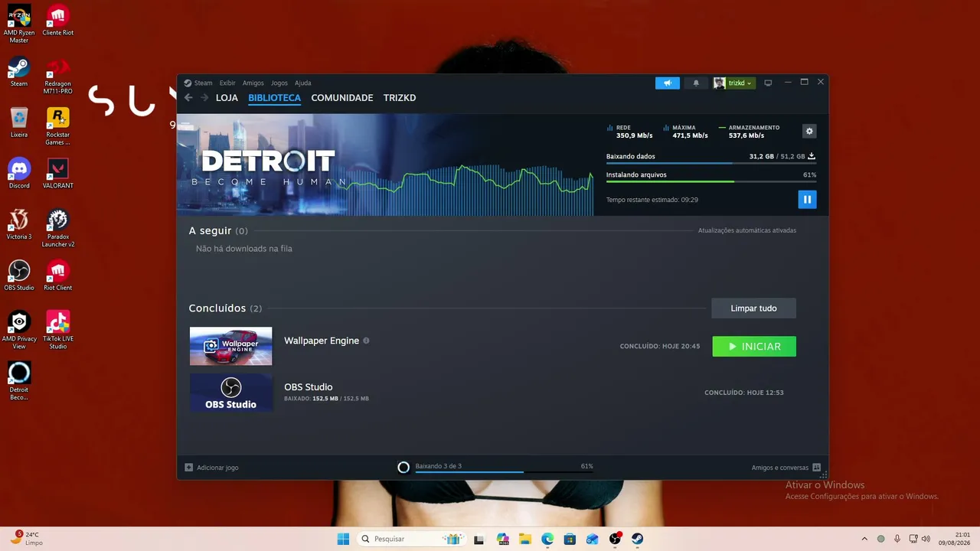Open the trizkd account dropdown
This screenshot has height=551, width=980.
[734, 83]
